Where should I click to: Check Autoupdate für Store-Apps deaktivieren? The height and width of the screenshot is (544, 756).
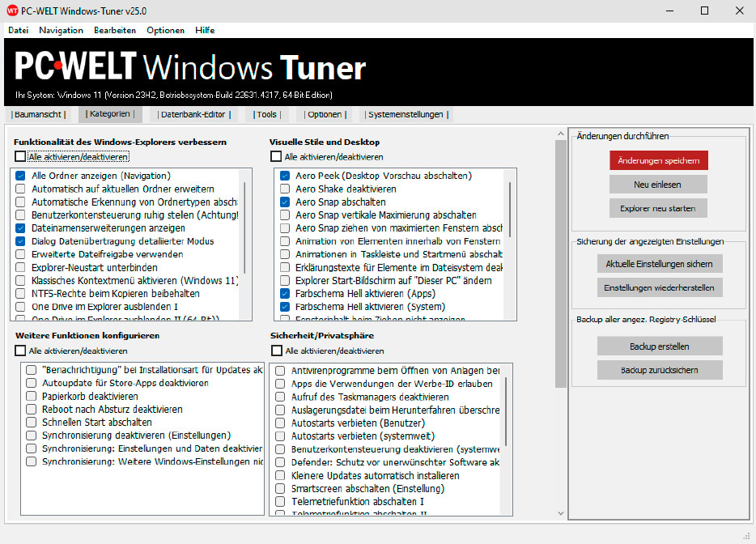click(x=32, y=383)
